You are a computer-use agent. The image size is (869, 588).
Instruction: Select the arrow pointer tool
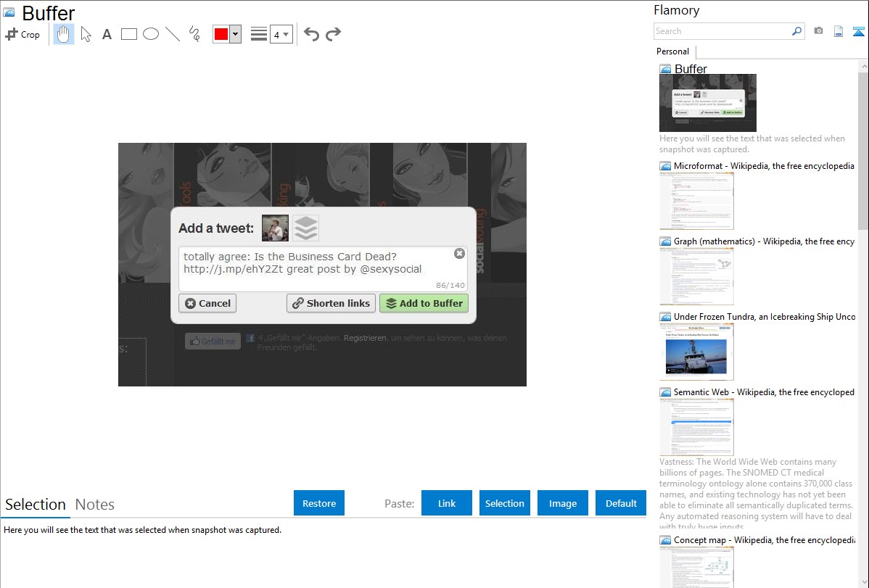coord(86,34)
